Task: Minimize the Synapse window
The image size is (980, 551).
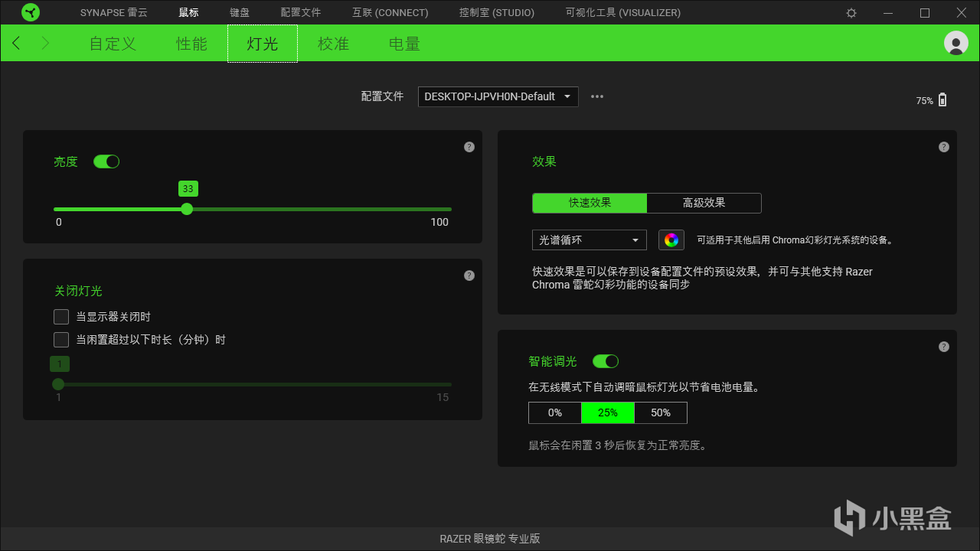Action: tap(888, 13)
